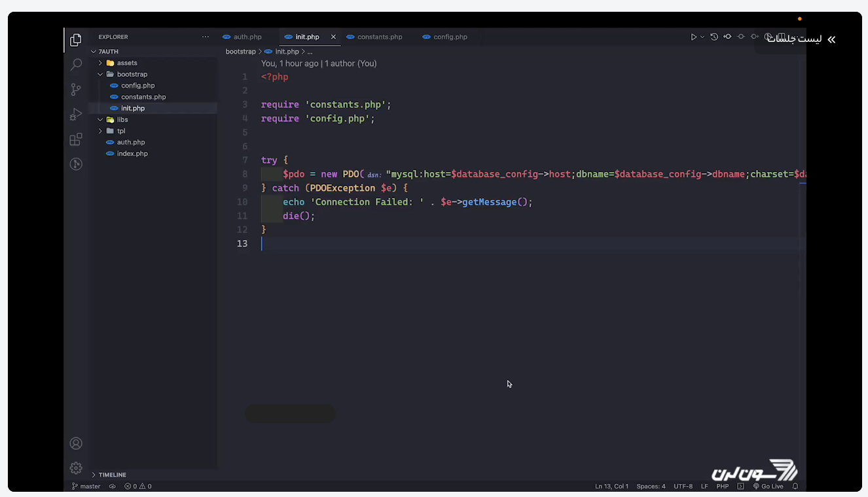This screenshot has width=868, height=497.
Task: Open the GitLens icon in activity bar
Action: tap(76, 164)
